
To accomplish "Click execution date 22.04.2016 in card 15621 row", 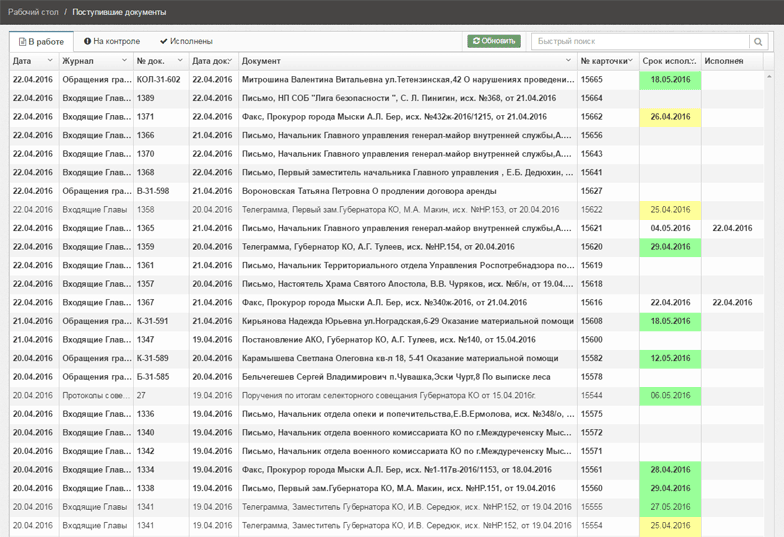I will pyautogui.click(x=732, y=228).
